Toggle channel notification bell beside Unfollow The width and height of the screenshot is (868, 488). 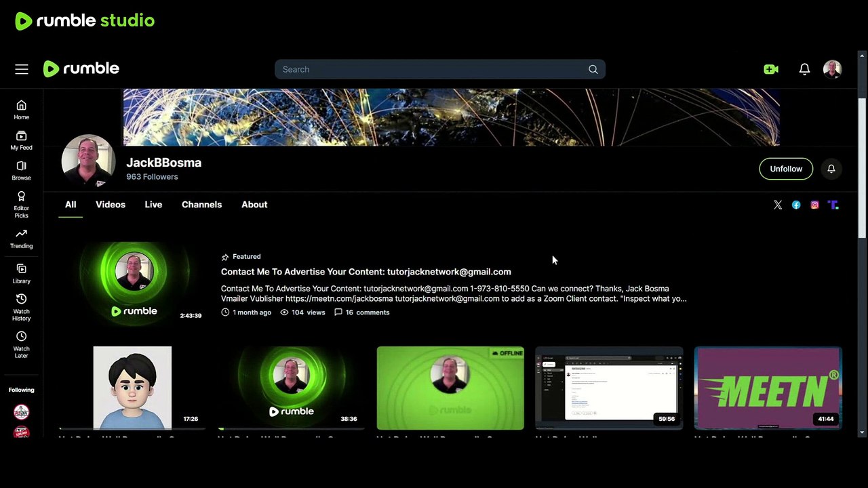click(x=831, y=169)
